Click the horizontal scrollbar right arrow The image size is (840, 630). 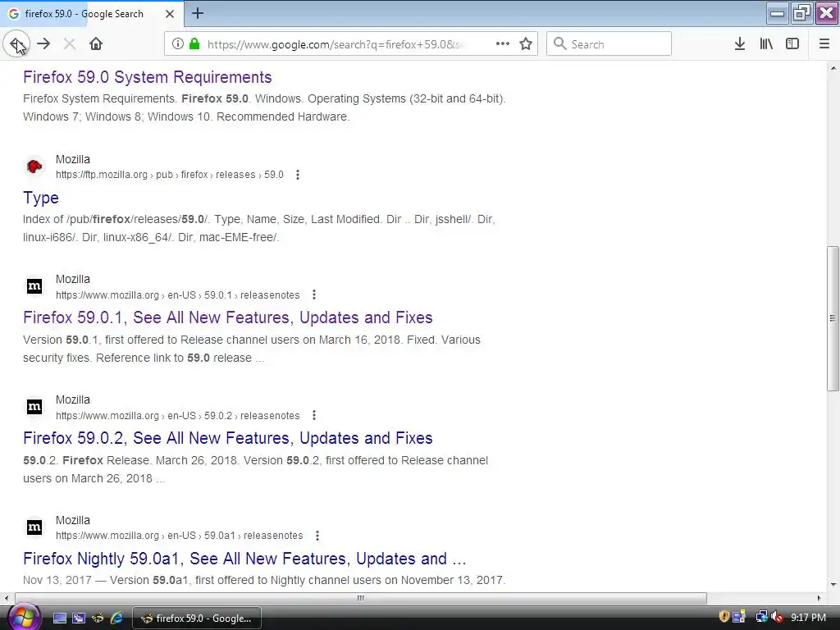coord(819,598)
